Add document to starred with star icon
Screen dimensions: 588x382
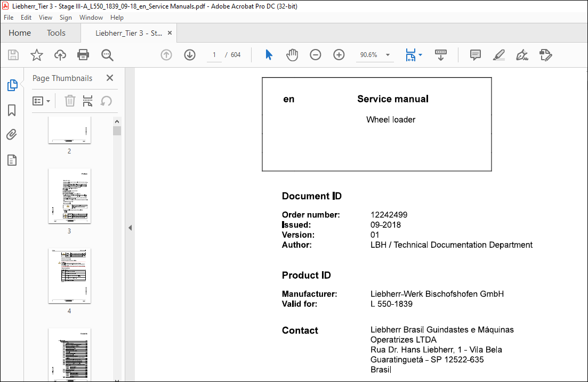[x=36, y=55]
